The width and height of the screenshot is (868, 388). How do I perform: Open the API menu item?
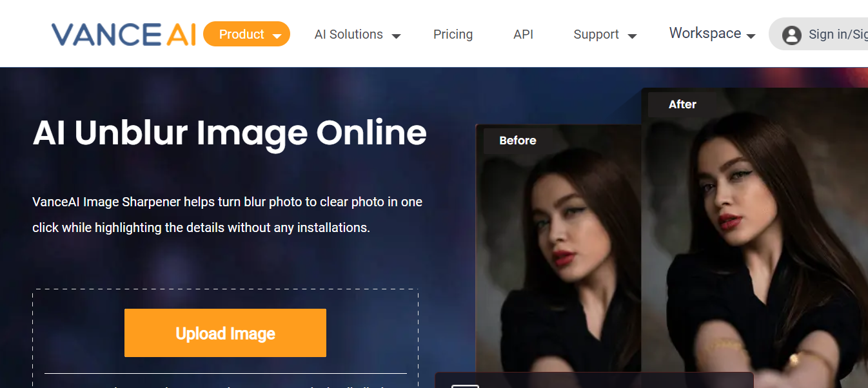[x=523, y=35]
